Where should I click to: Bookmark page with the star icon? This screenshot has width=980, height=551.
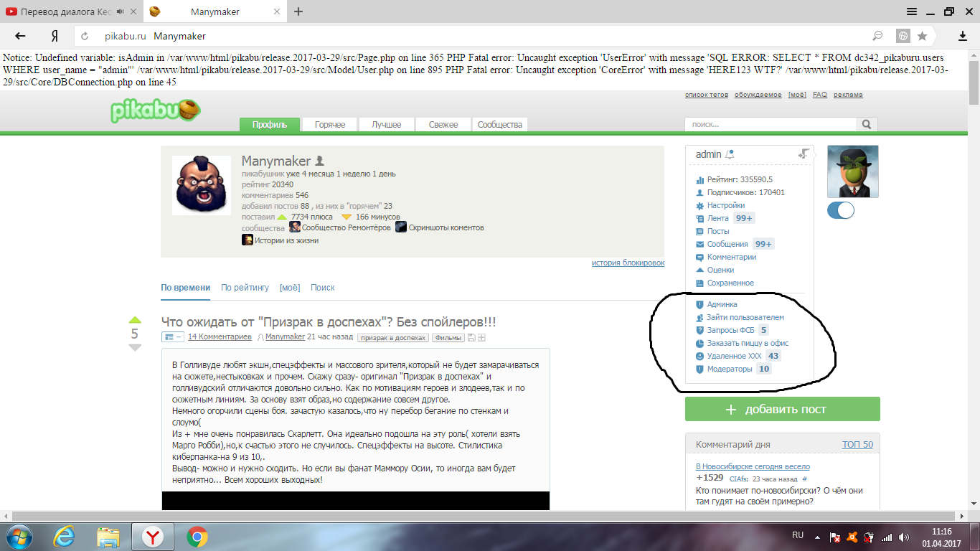[922, 36]
